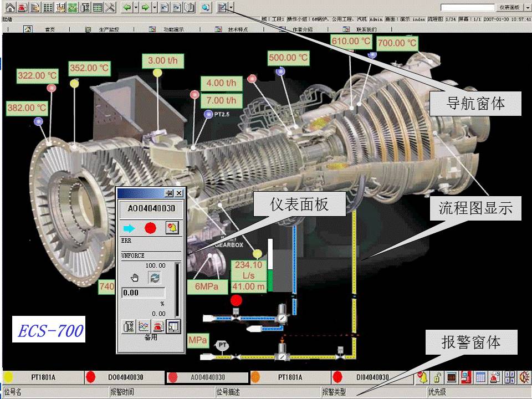This screenshot has width=532, height=399.
Task: Pin the instrument panel with pushpin
Action: tap(170, 193)
